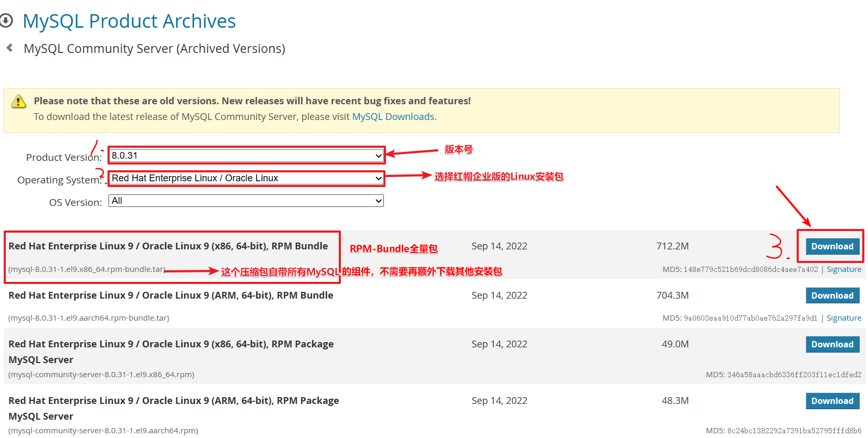
Task: Click the MySQL Community Server (Archived Versions) heading
Action: coord(154,48)
